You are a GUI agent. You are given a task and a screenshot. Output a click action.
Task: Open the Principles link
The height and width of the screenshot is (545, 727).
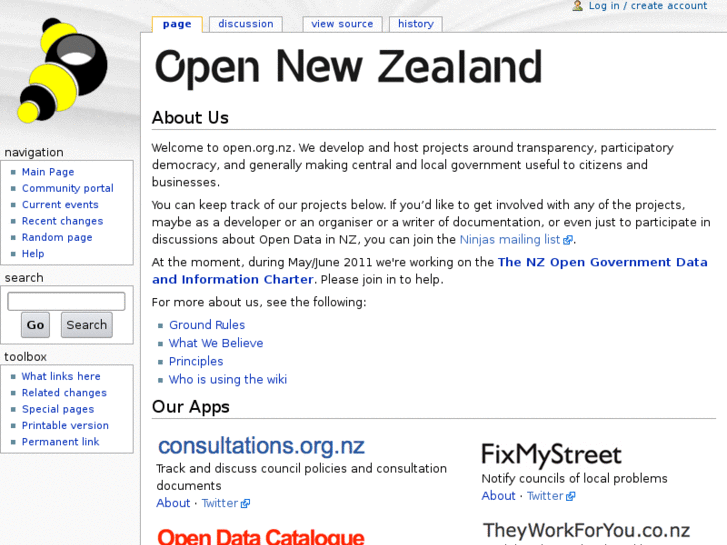tap(196, 361)
